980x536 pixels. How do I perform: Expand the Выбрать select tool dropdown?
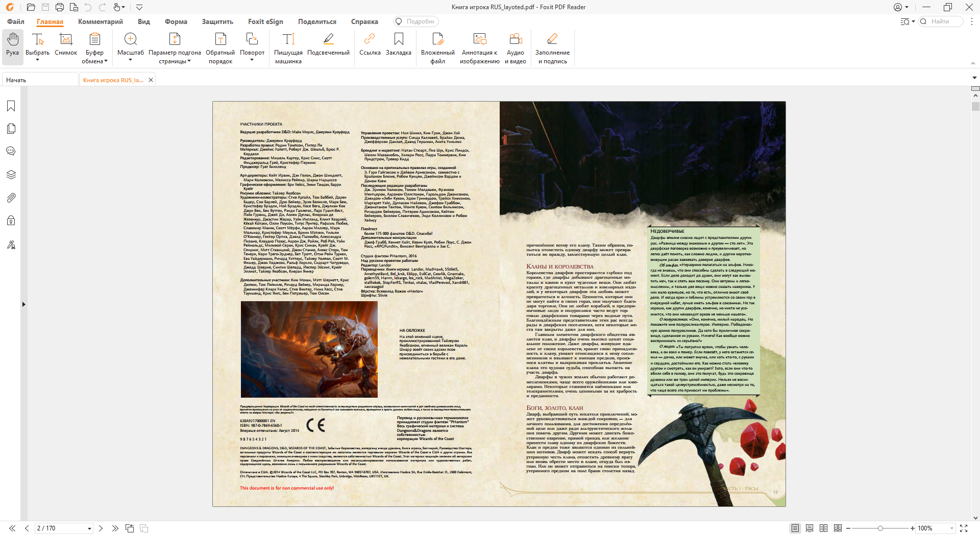click(x=37, y=60)
